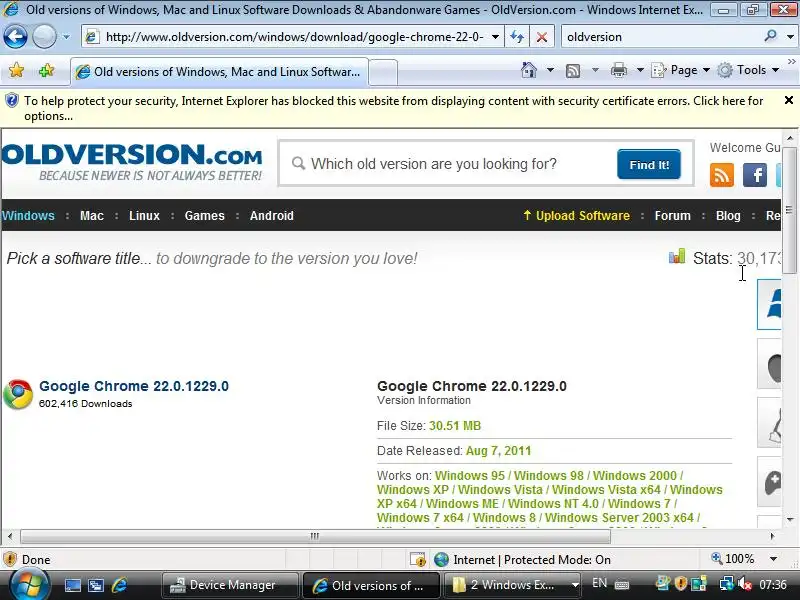Close the security information bar
The image size is (800, 600).
(789, 101)
